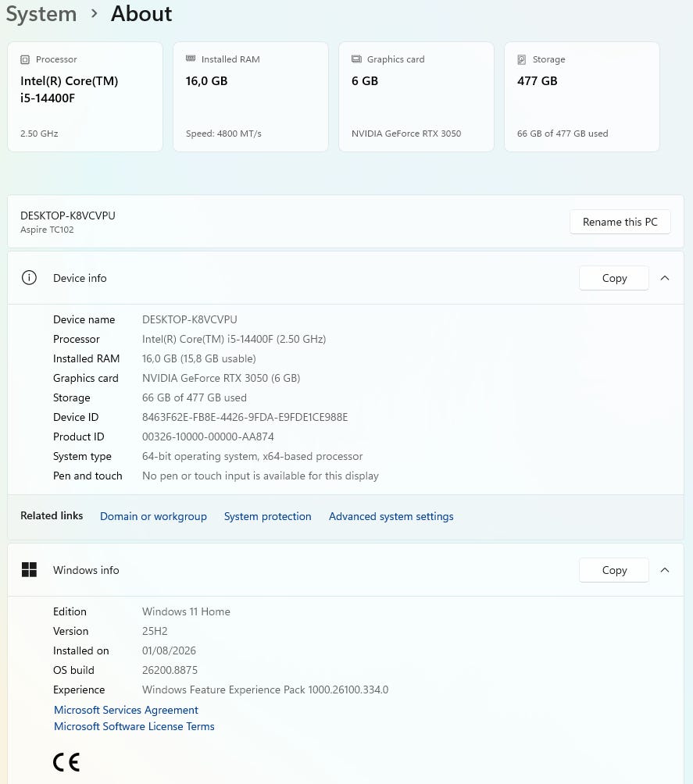This screenshot has height=784, width=693.
Task: Click the Speed: 4800 MT/s text
Action: [223, 134]
